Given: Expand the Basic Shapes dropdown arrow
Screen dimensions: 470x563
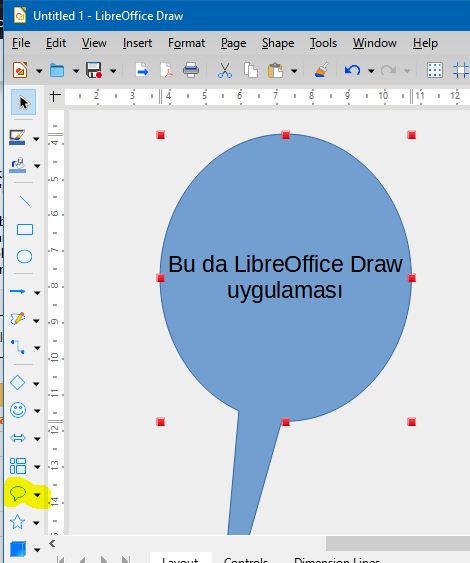Looking at the screenshot, I should 36,384.
